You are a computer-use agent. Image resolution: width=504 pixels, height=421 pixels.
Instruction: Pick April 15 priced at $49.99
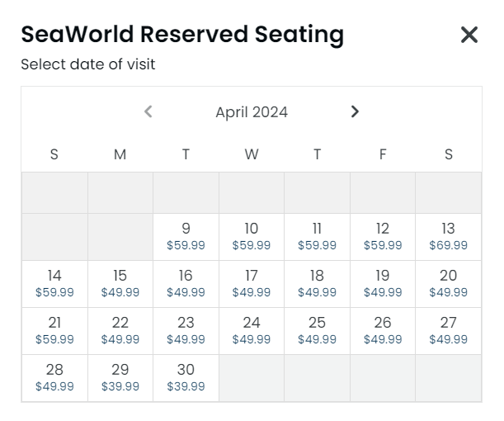pyautogui.click(x=120, y=283)
